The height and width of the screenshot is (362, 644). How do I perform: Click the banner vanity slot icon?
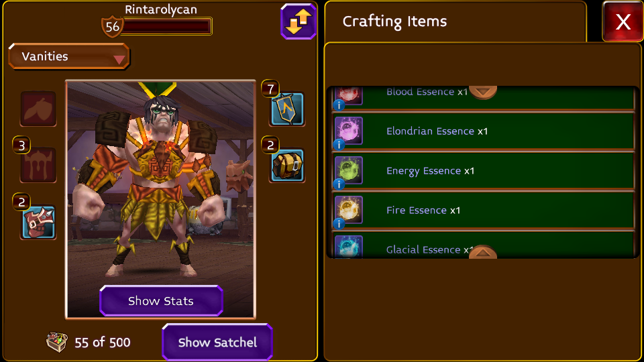coord(287,109)
